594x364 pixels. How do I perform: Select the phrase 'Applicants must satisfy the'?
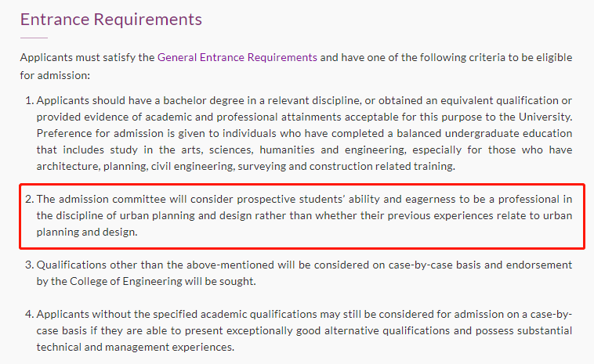click(x=88, y=57)
